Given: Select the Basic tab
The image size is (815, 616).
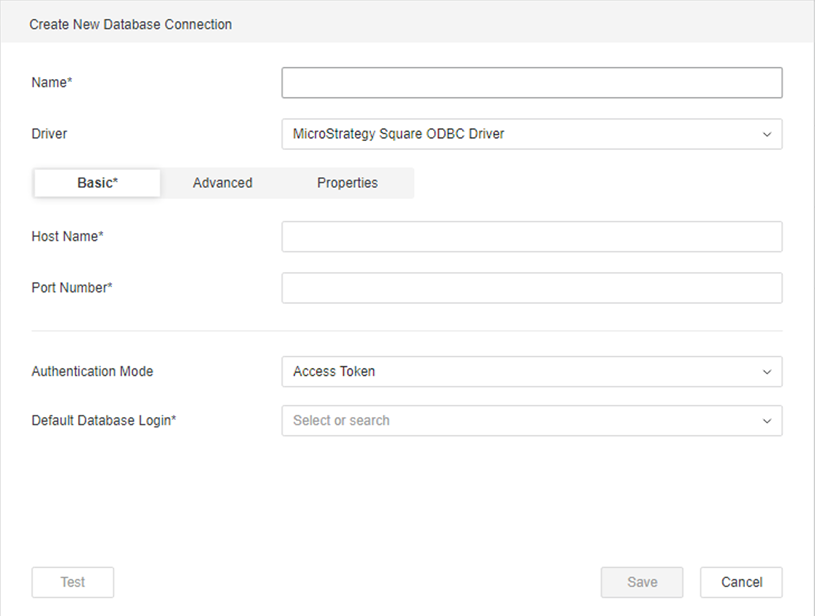Looking at the screenshot, I should [x=97, y=183].
